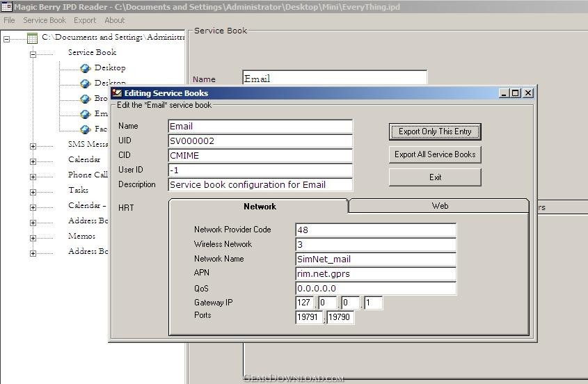588x384 pixels.
Task: Click the second Ports field 19790
Action: [x=340, y=317]
